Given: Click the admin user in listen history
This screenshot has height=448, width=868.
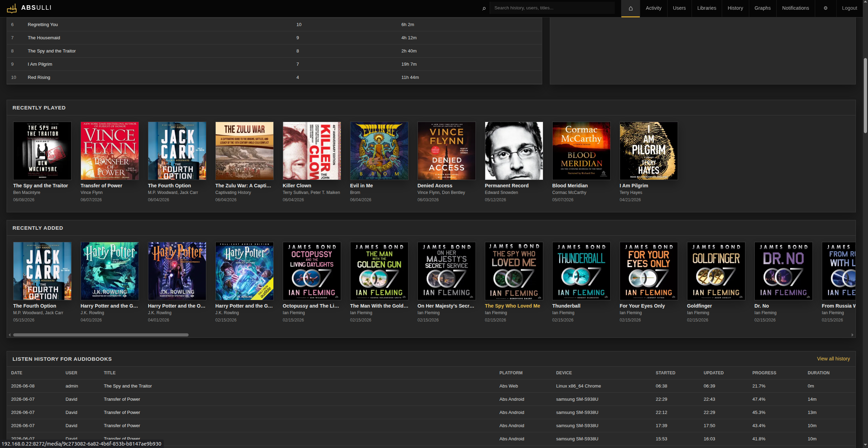Looking at the screenshot, I should point(72,386).
